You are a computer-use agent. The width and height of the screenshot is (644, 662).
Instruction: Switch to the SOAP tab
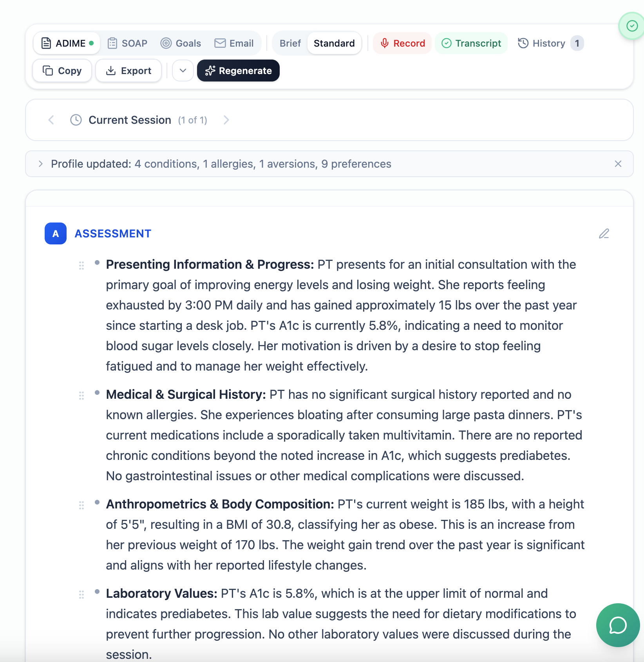coord(128,43)
